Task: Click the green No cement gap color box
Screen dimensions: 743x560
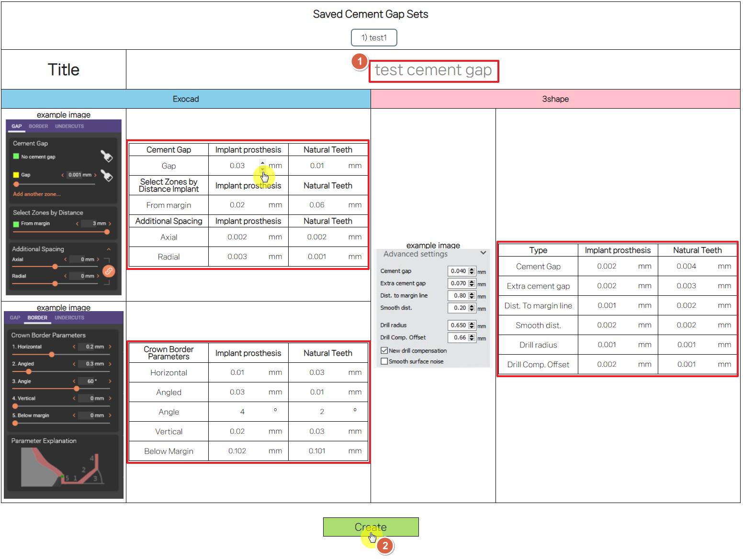Action: click(x=16, y=157)
